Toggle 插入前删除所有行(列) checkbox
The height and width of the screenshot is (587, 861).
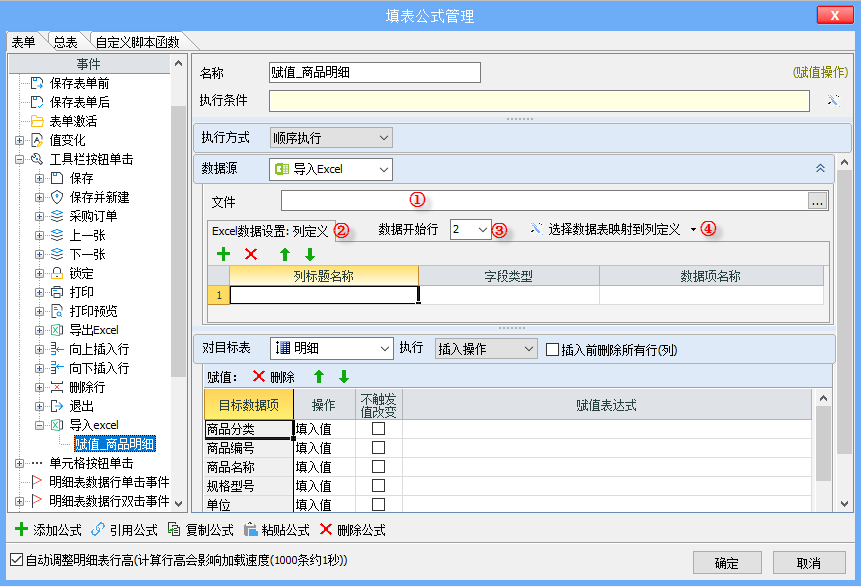click(552, 350)
